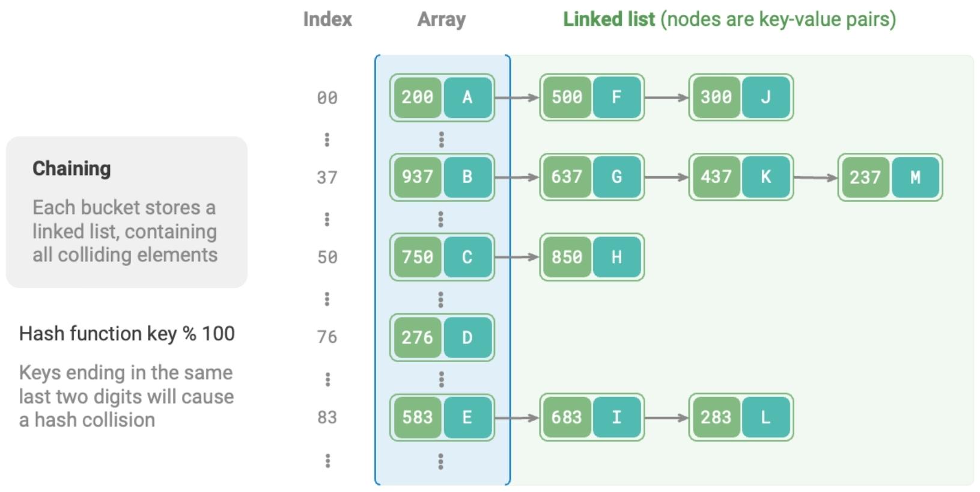Click the "Array" column heading
This screenshot has height=492, width=980.
(441, 19)
